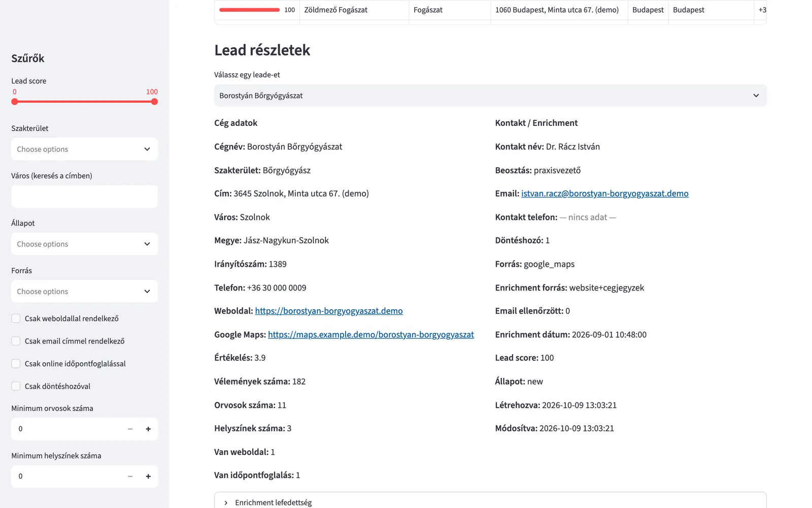Viewport: 812px width, 508px height.
Task: Enable 'Csak döntéshozóval' filter checkbox
Action: tap(16, 386)
